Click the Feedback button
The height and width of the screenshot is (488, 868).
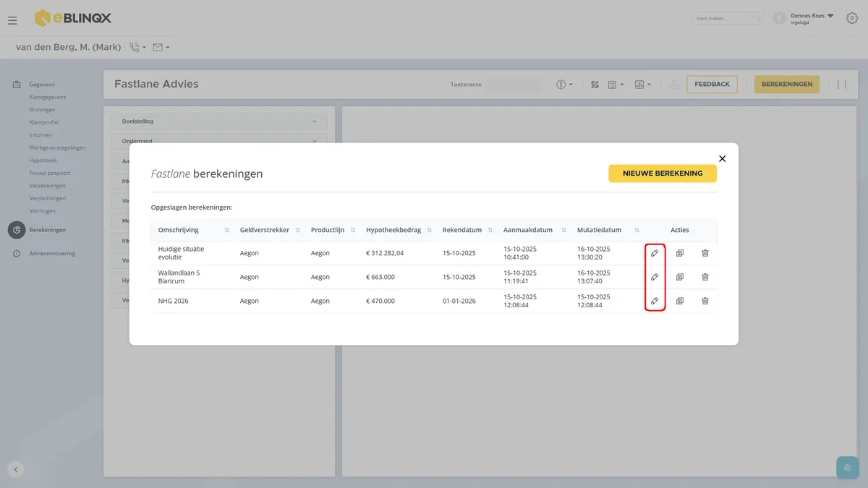[712, 85]
